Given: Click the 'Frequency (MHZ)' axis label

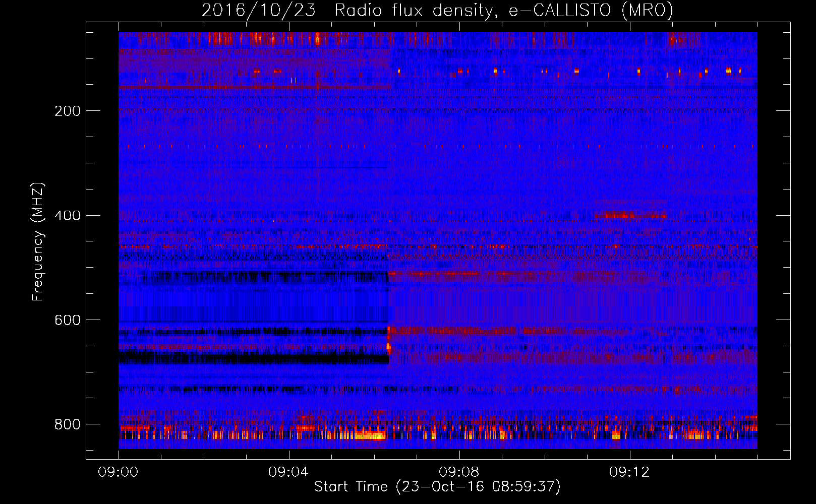Looking at the screenshot, I should point(38,242).
